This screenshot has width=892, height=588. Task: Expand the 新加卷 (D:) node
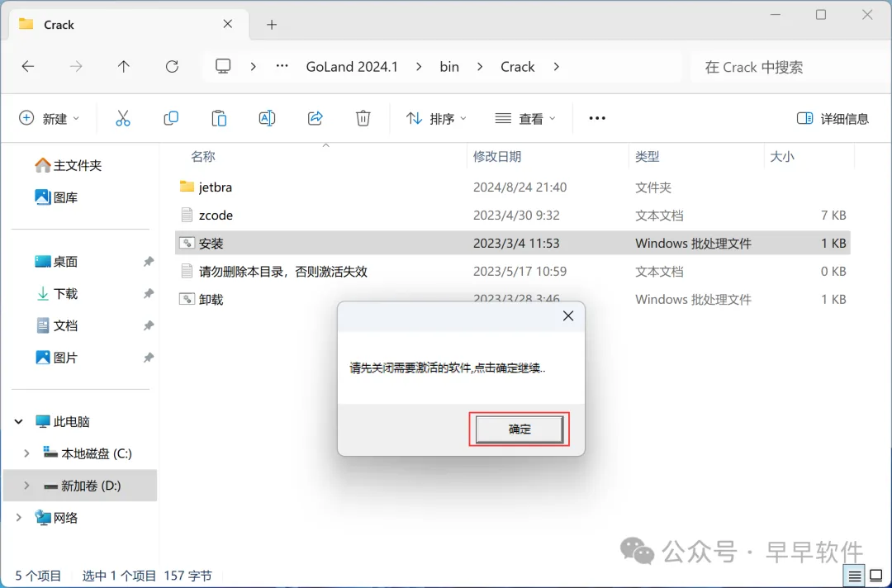(x=26, y=486)
